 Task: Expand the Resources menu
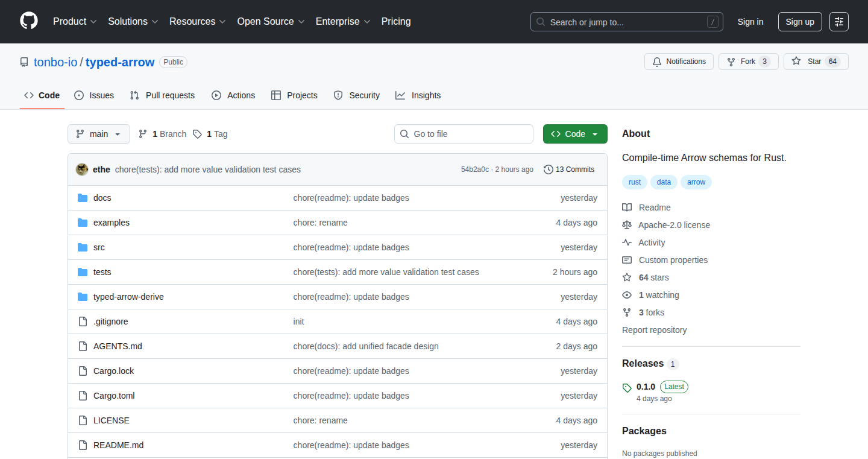[x=198, y=21]
